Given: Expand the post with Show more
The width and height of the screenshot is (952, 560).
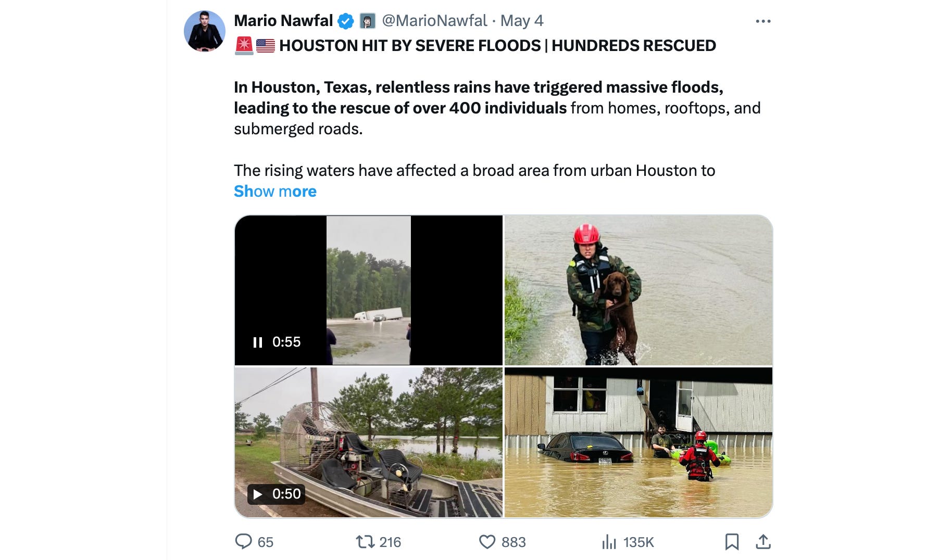Looking at the screenshot, I should 275,192.
